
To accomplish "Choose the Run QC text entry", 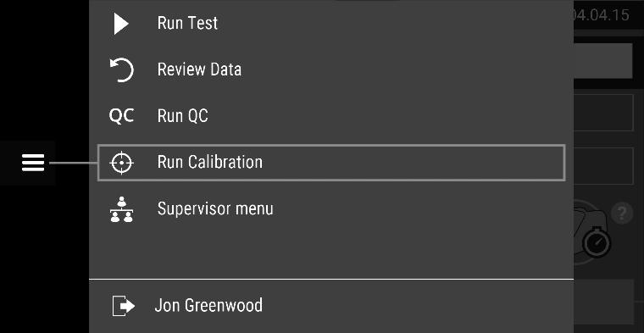I will click(183, 116).
